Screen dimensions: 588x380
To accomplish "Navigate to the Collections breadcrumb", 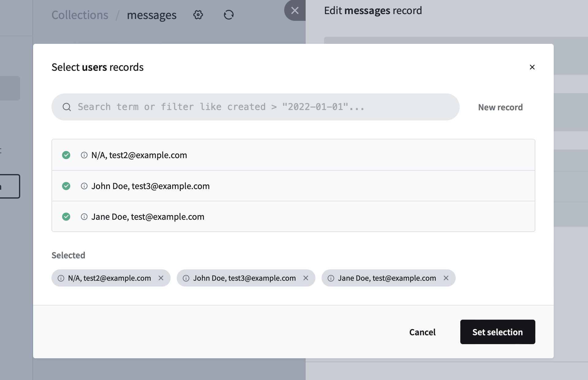I will point(80,15).
